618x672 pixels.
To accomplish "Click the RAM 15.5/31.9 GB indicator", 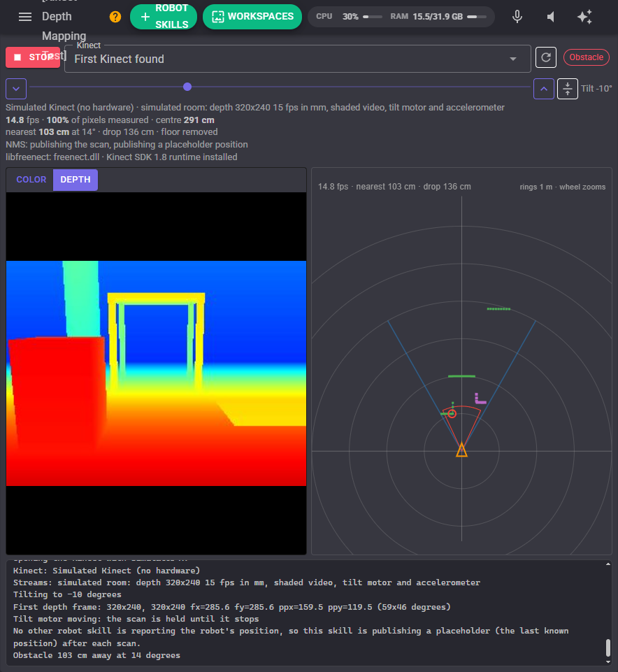I will pos(438,17).
